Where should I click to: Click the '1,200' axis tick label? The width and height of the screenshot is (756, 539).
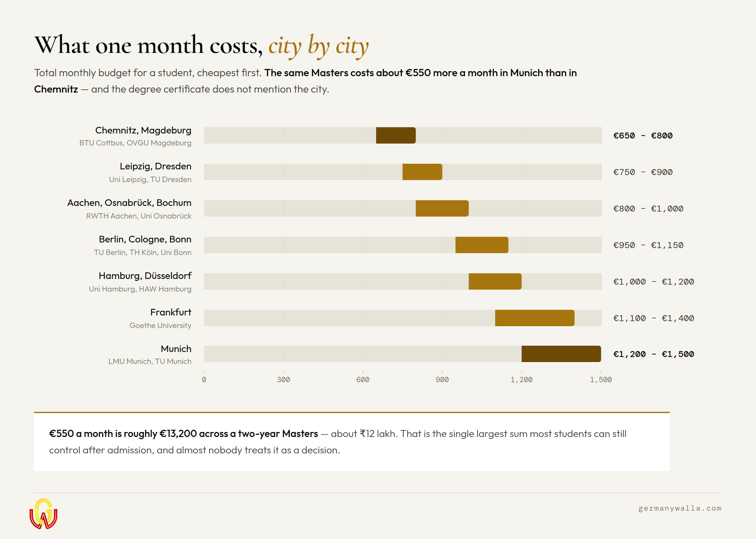pos(521,380)
